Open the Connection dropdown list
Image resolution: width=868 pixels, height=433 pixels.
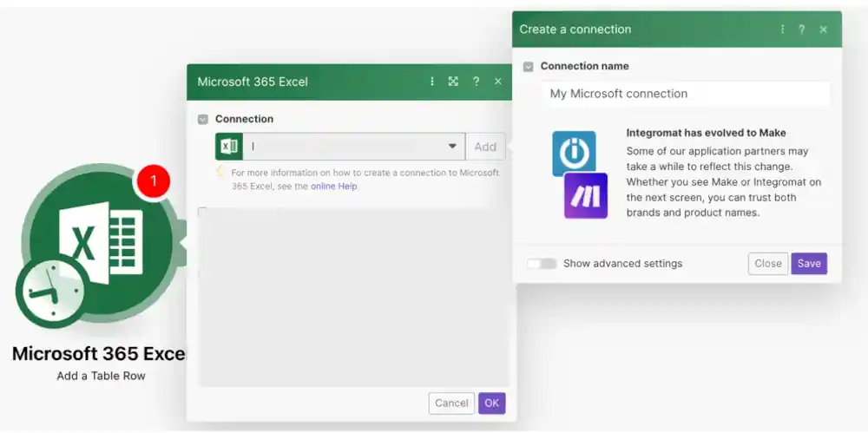354,147
